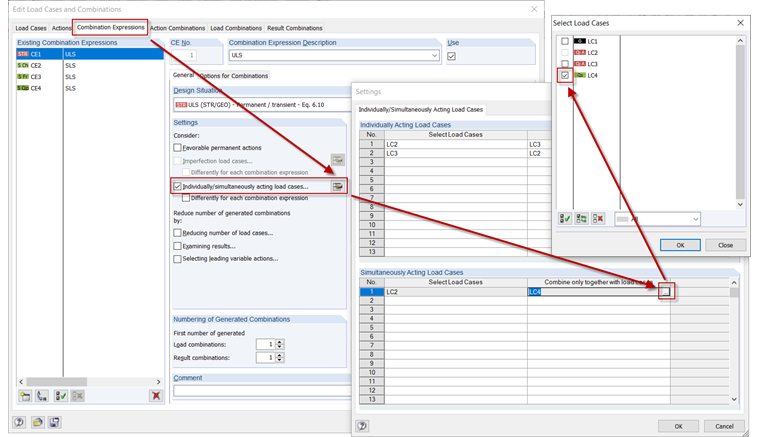Click the open folder load icon
This screenshot has width=760, height=437.
37,422
